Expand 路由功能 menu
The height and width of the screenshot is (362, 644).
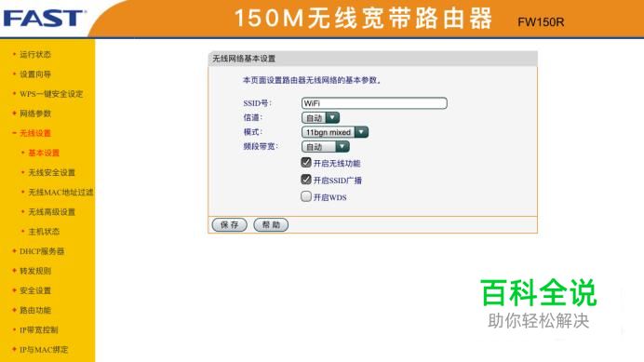[35, 310]
